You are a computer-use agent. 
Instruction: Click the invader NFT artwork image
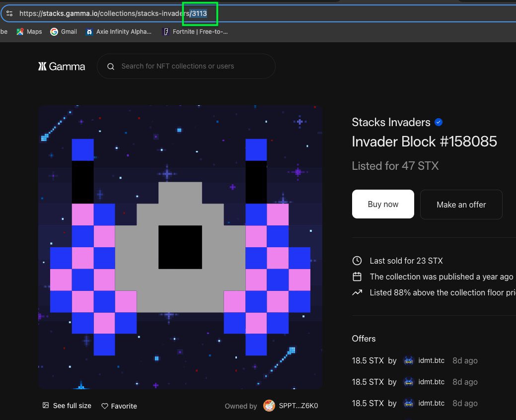pyautogui.click(x=180, y=247)
